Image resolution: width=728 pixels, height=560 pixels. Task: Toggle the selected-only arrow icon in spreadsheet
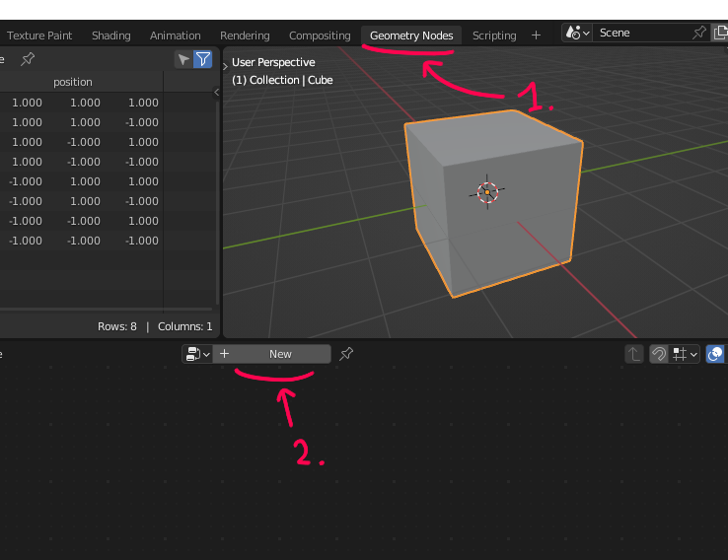[x=183, y=60]
